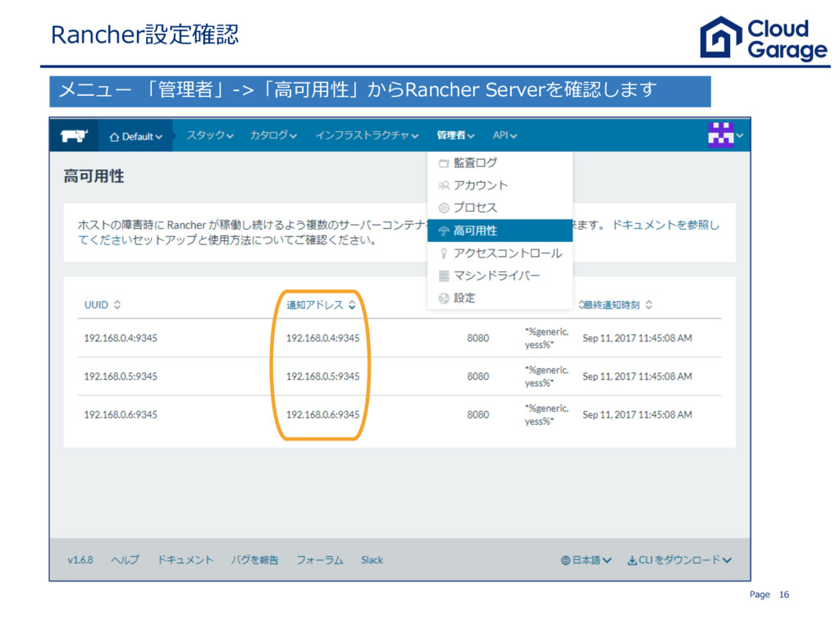This screenshot has height=630, width=840.
Task: Click the Rancher cow logo icon
Action: pos(73,135)
